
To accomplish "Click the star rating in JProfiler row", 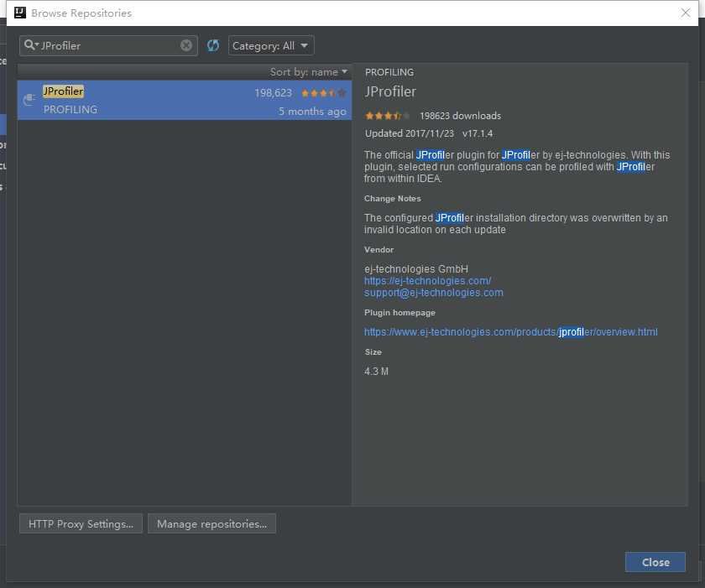I will 324,93.
